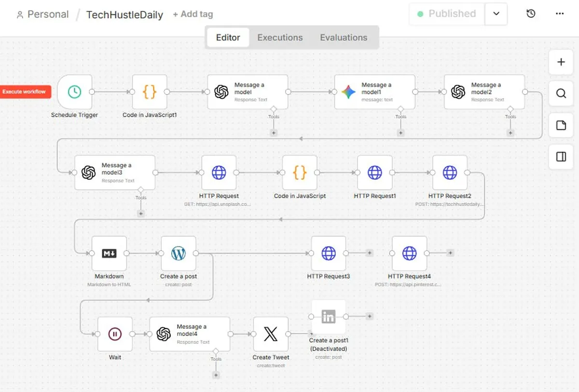The image size is (579, 392).
Task: Click the Markdown to HTML subtitle text
Action: (109, 284)
